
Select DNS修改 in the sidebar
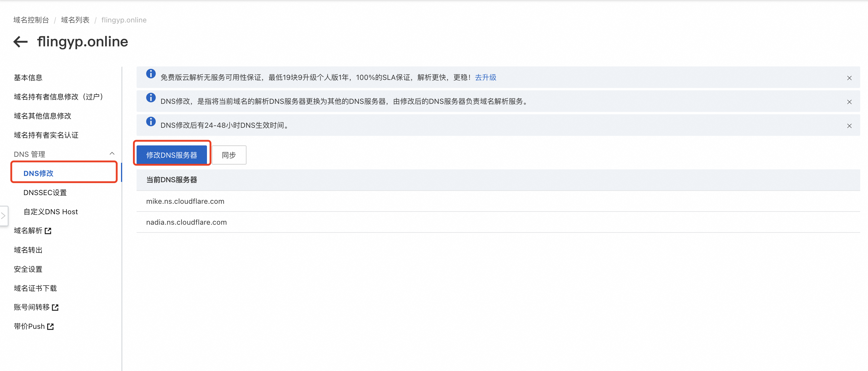coord(38,173)
